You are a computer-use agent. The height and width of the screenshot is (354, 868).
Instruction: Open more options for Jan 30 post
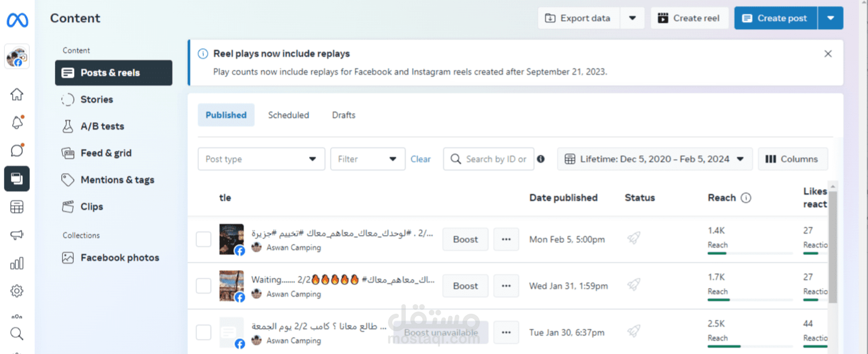coord(506,332)
